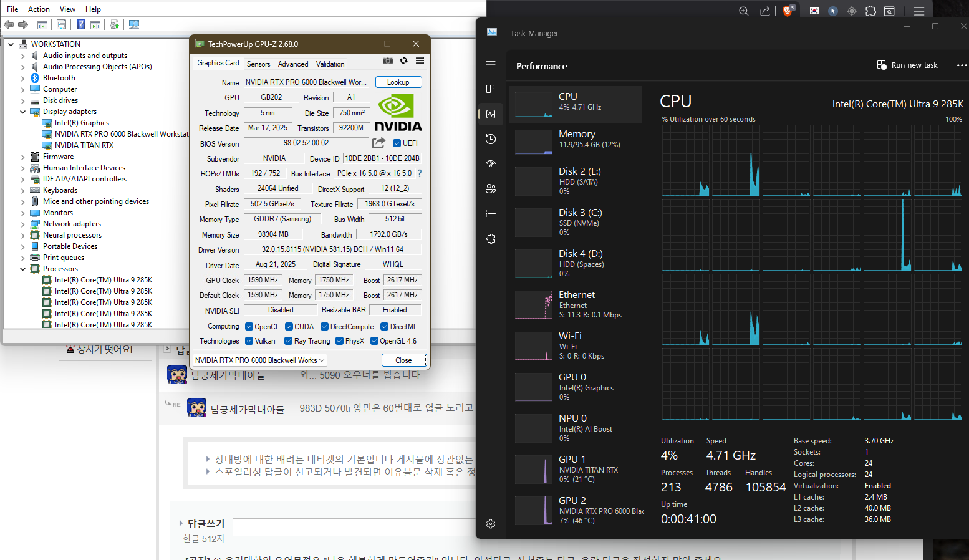Switch to the Sensors tab
Screen dimensions: 969x560
(x=258, y=64)
